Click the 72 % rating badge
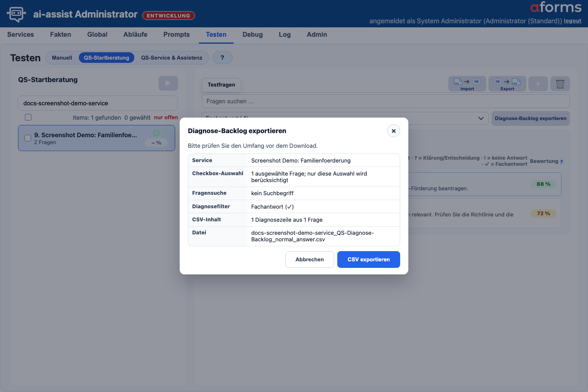Viewport: 588px width, 392px height. coord(543,213)
